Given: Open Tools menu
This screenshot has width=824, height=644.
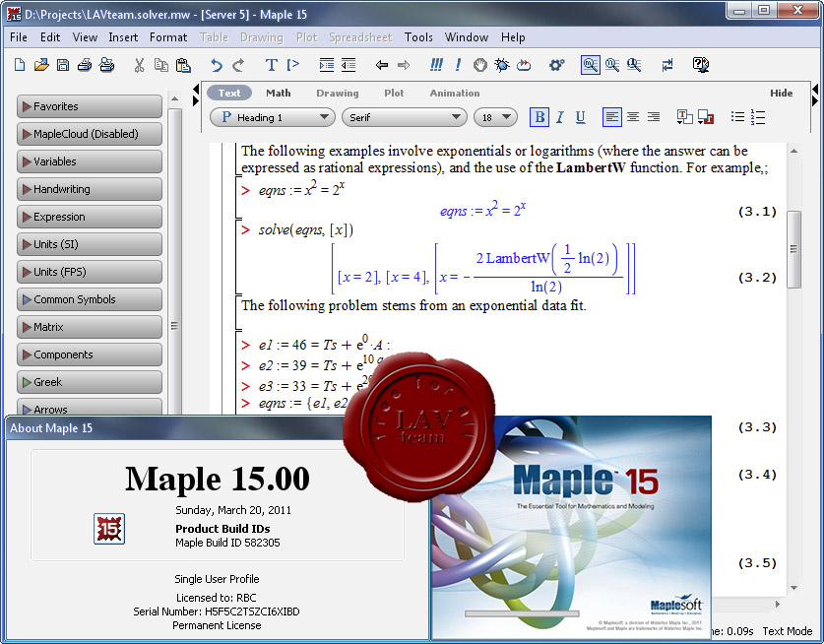Looking at the screenshot, I should [418, 37].
